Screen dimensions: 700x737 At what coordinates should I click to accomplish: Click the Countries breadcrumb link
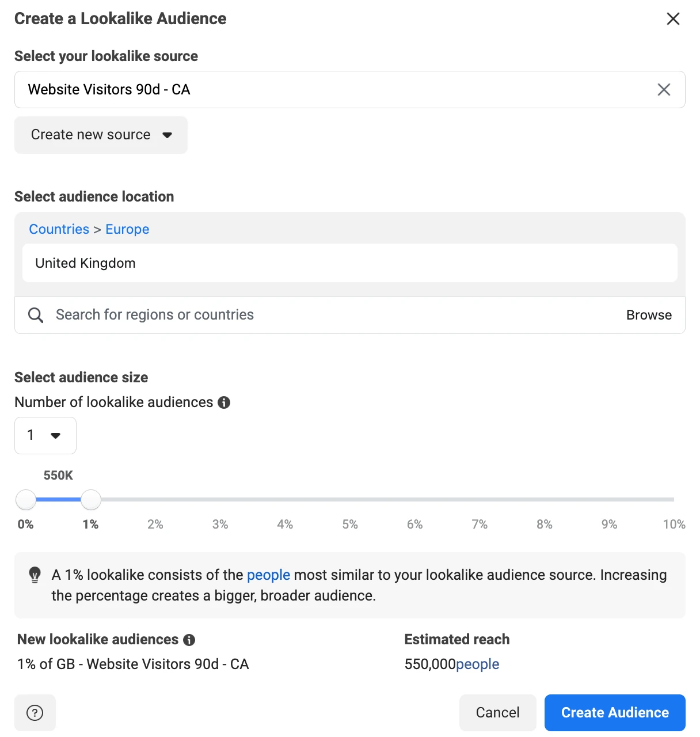(59, 229)
